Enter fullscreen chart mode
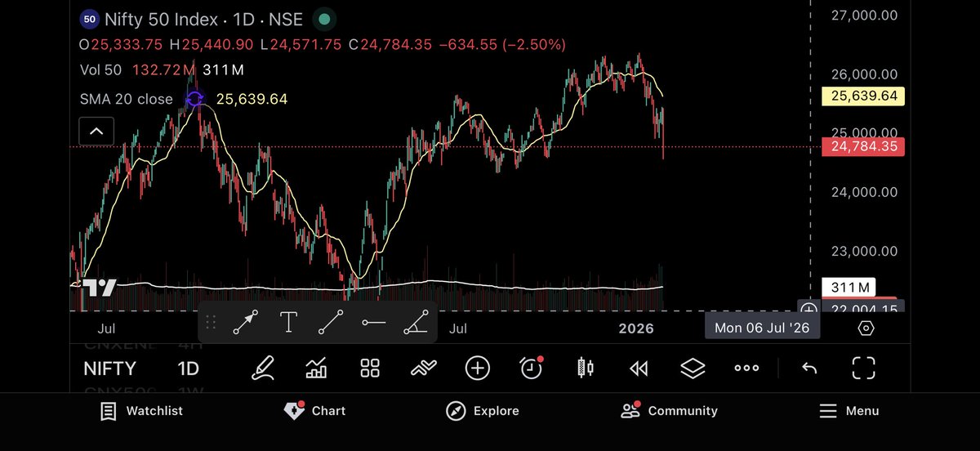 click(x=863, y=368)
